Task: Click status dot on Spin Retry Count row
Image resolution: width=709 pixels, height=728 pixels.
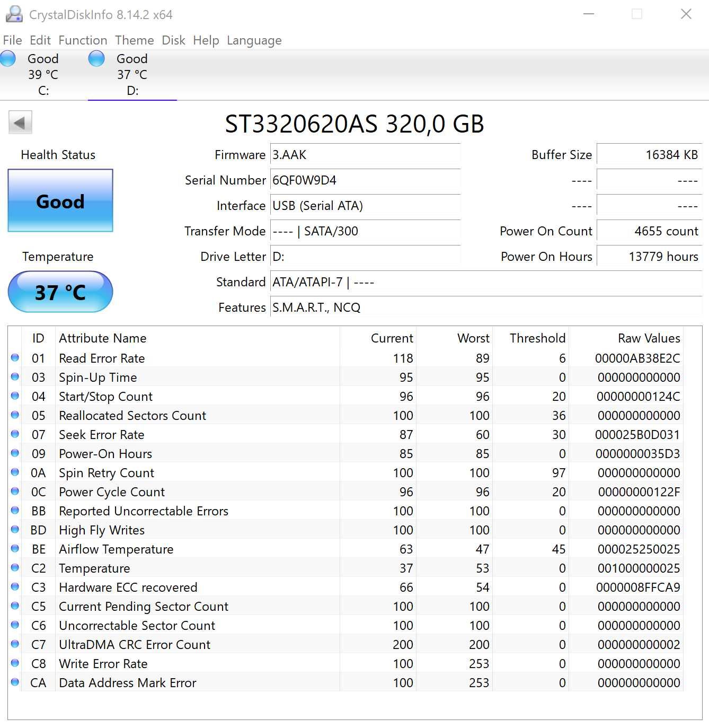Action: pos(15,472)
